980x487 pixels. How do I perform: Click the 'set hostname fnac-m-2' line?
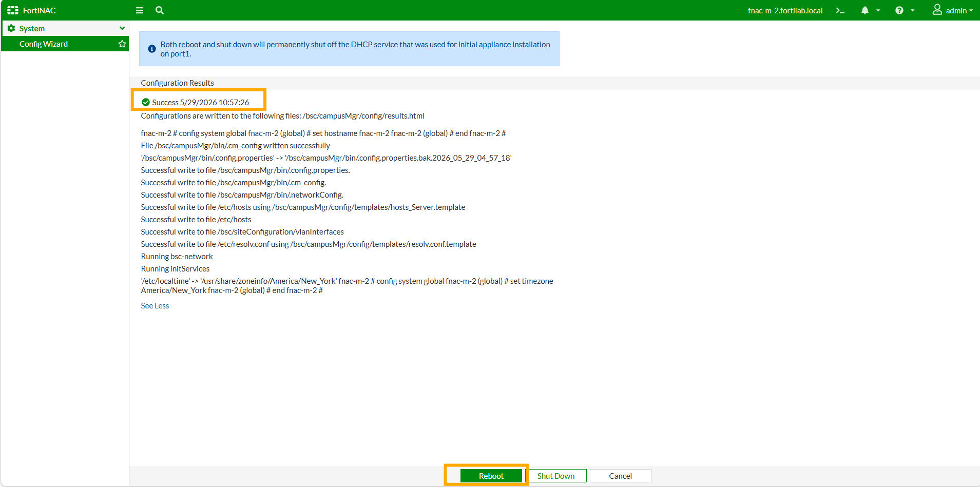click(323, 133)
